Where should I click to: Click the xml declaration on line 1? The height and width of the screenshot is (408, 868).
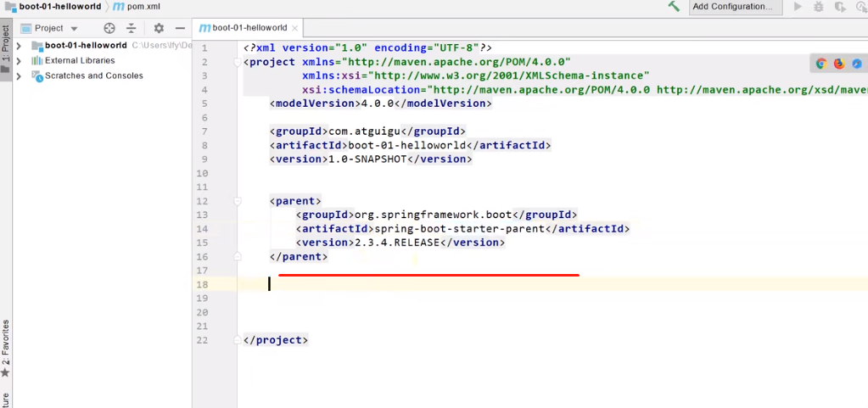(367, 48)
